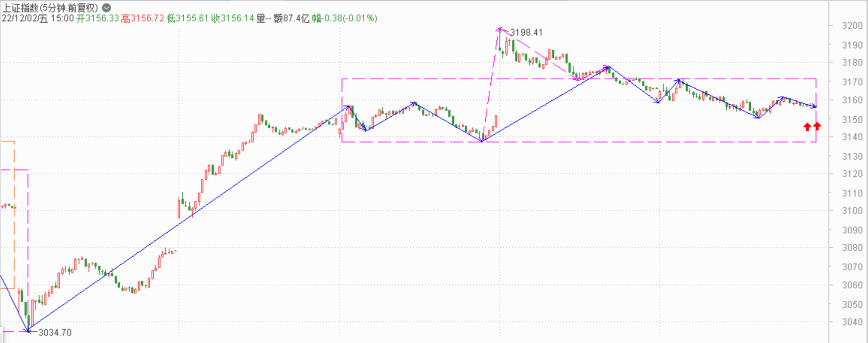Click the low price 低3155.61
This screenshot has height=343, width=868.
pos(188,19)
